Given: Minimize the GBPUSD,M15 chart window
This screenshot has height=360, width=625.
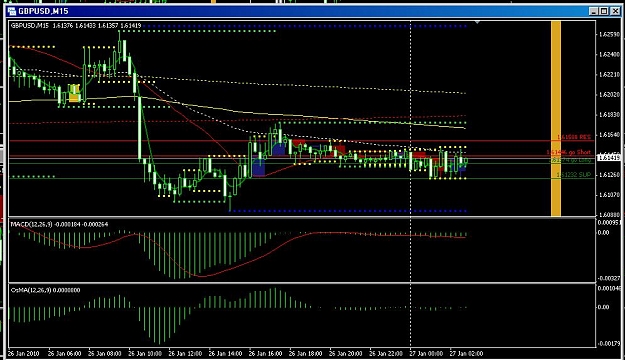Looking at the screenshot, I should (x=594, y=11).
